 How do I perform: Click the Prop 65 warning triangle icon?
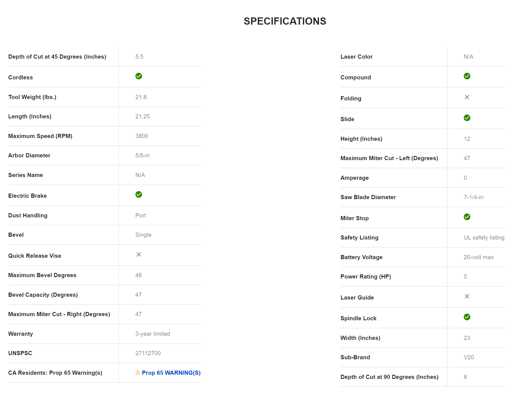[138, 373]
